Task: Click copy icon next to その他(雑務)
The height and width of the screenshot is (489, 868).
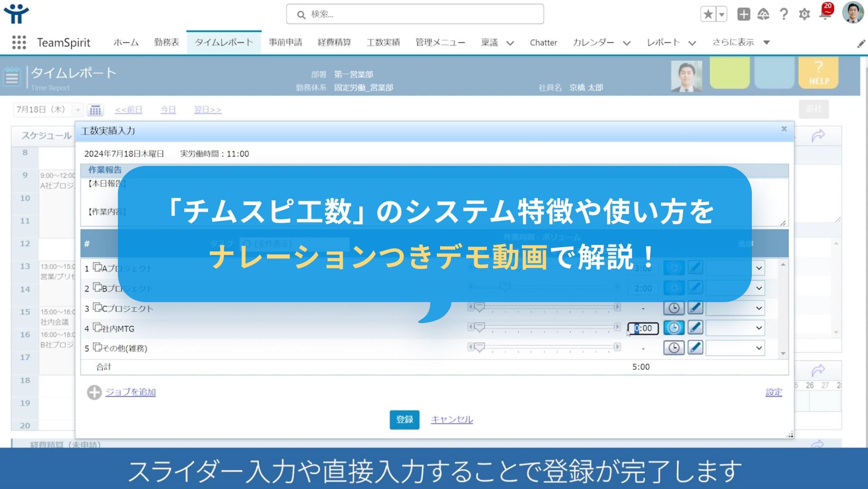Action: click(x=97, y=347)
